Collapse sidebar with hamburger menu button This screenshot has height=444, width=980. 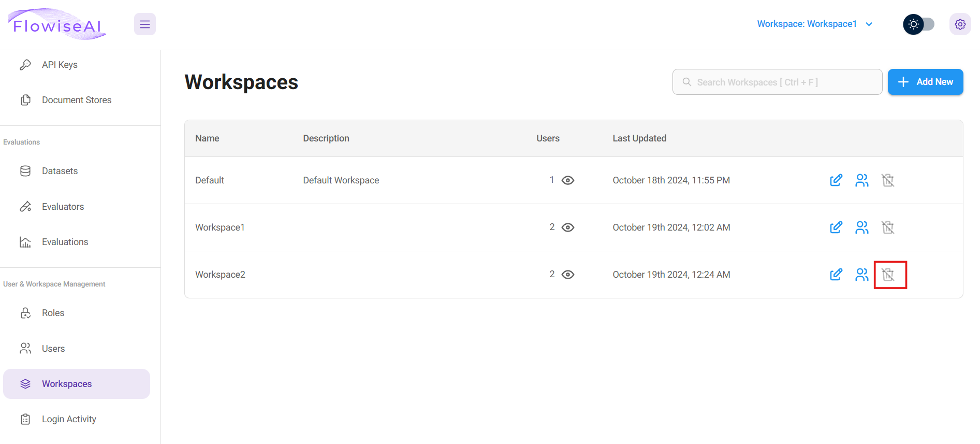pos(145,24)
